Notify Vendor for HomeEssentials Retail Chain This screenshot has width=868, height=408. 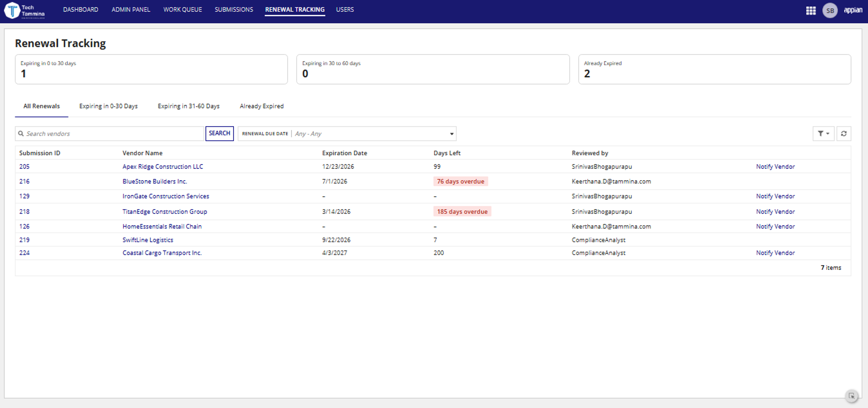pos(775,227)
